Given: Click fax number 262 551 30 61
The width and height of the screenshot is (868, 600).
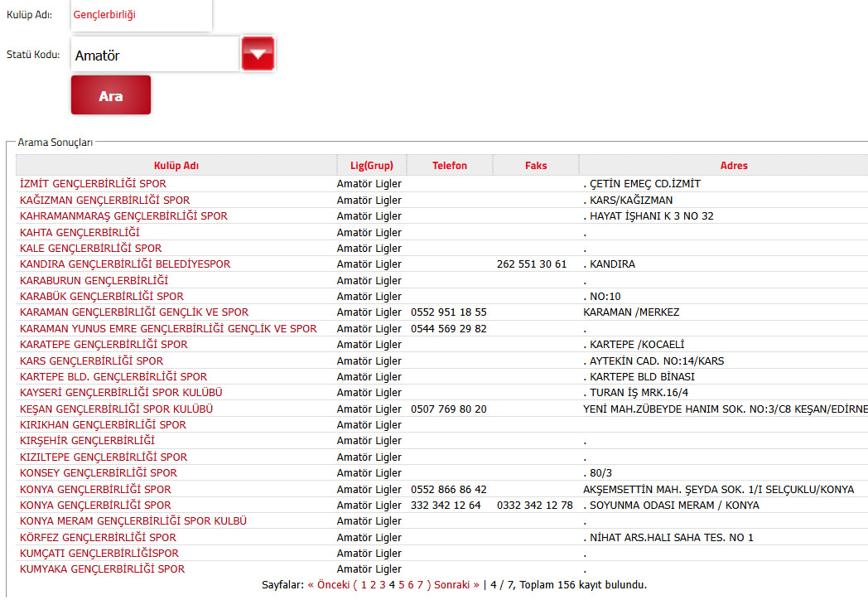Looking at the screenshot, I should (532, 264).
